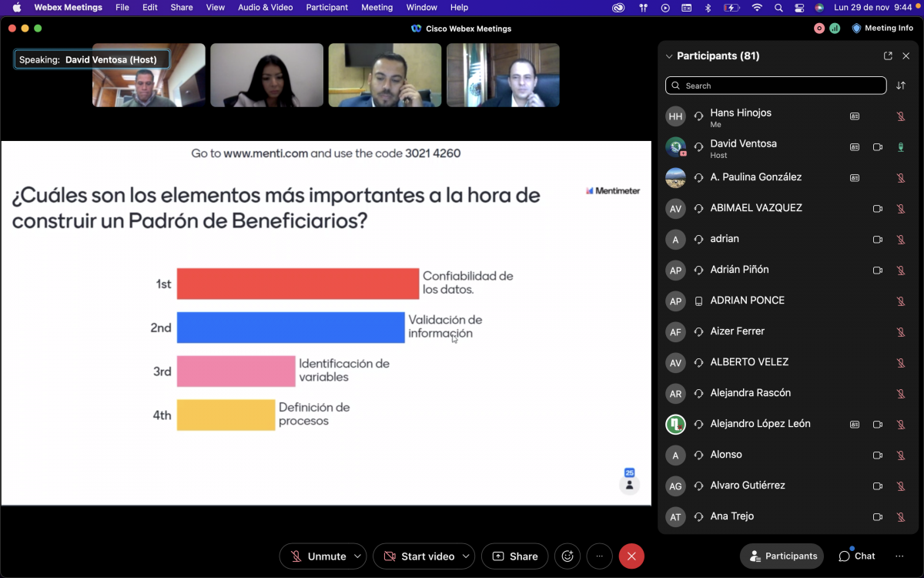Open the more options button beside reactions

(x=599, y=556)
